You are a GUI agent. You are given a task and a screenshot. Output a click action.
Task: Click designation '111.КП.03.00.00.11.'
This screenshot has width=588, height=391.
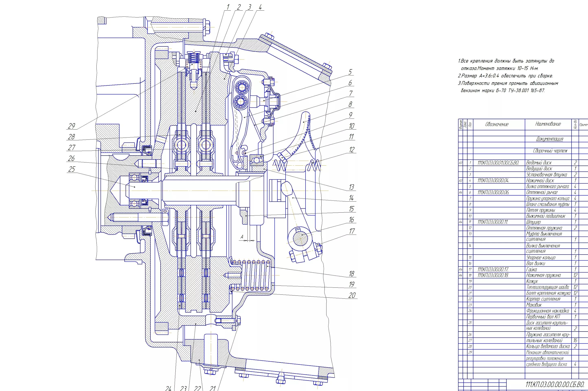(493, 222)
